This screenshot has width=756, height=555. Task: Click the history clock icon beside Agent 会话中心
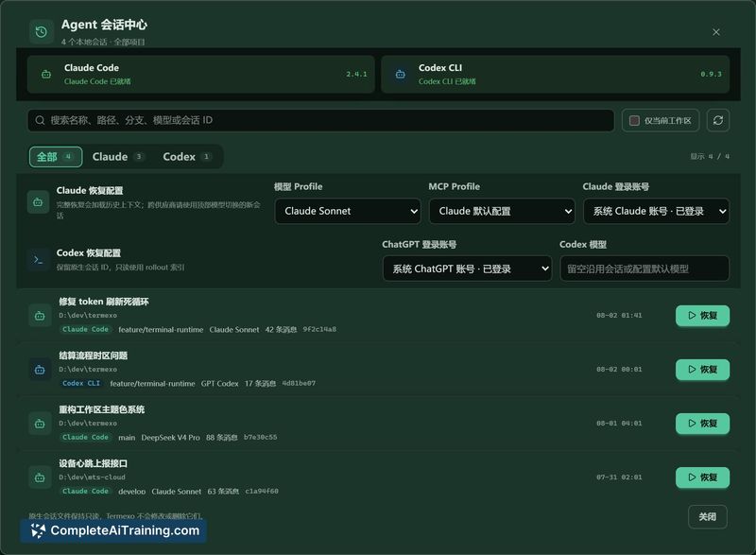click(x=42, y=32)
